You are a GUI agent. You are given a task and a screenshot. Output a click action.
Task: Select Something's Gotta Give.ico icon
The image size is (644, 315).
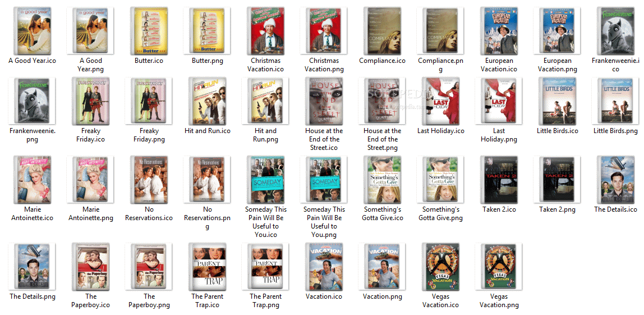pyautogui.click(x=383, y=179)
